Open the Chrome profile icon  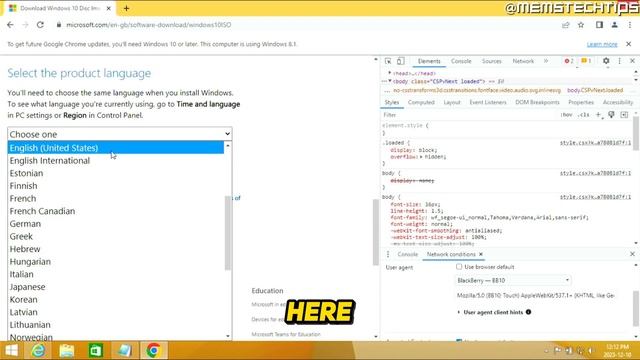614,25
